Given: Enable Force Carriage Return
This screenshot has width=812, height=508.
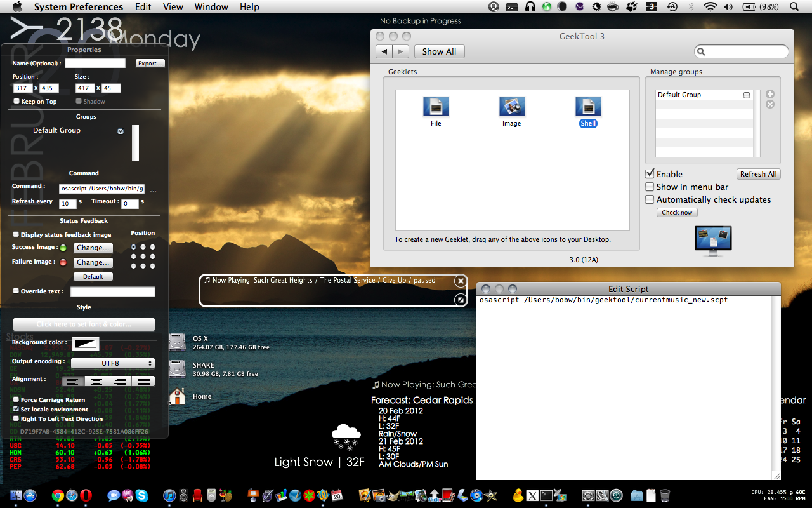Looking at the screenshot, I should [x=16, y=400].
